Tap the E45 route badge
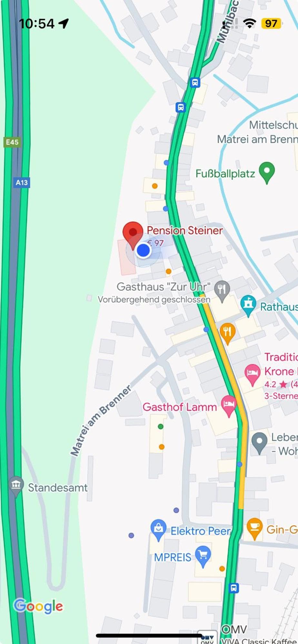The image size is (298, 644). tap(12, 142)
